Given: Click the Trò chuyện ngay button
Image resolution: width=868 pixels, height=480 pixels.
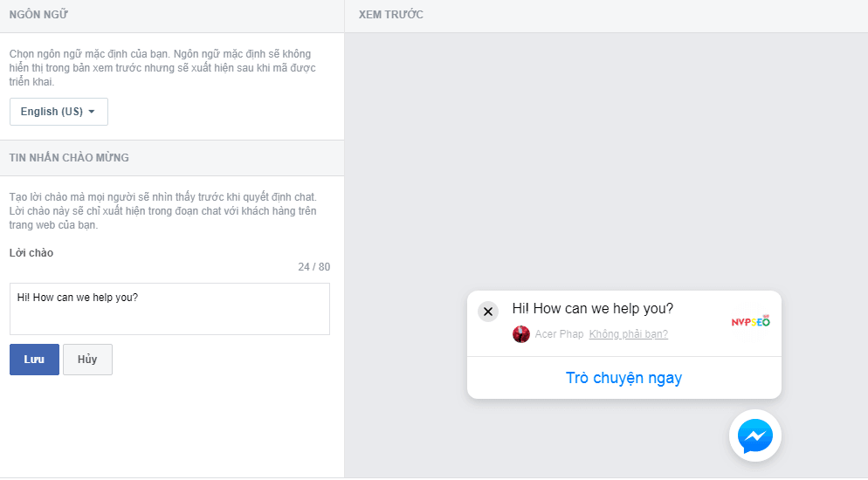Looking at the screenshot, I should pyautogui.click(x=623, y=378).
